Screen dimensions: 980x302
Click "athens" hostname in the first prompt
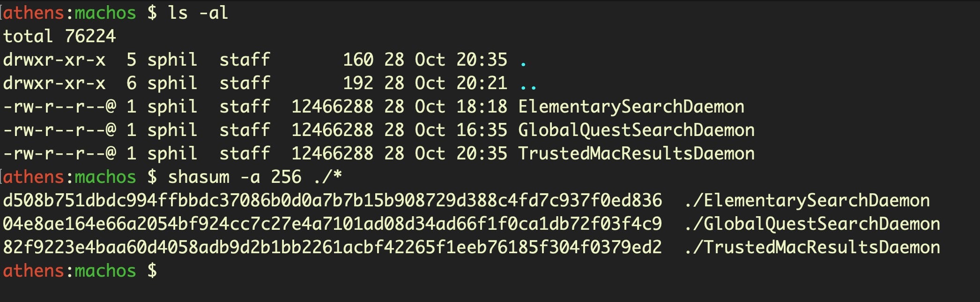point(34,13)
